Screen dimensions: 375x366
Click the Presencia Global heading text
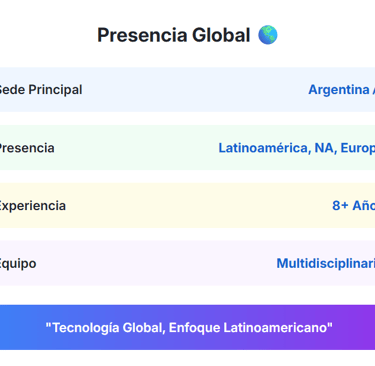(174, 35)
